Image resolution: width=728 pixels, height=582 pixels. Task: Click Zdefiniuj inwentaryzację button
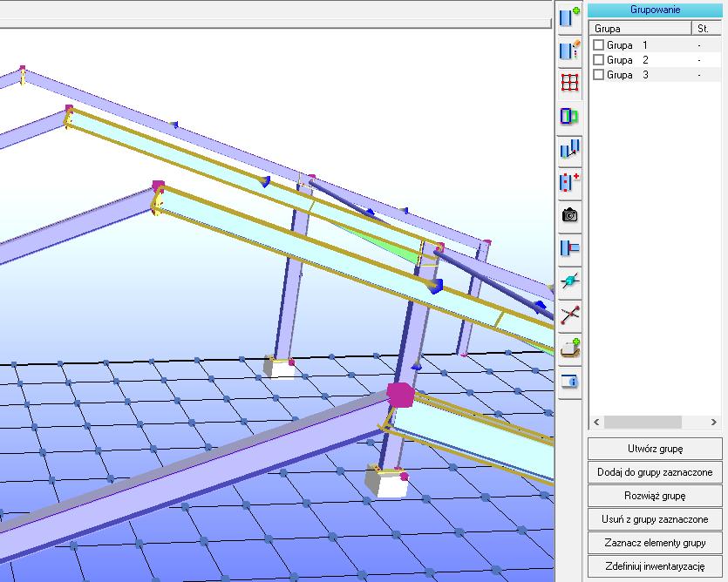655,566
